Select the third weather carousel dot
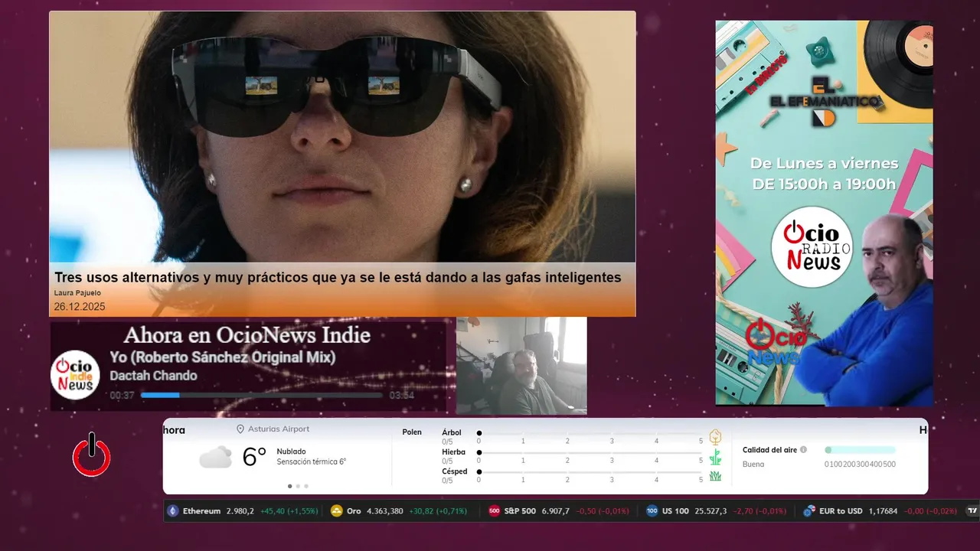980x551 pixels. 306,486
